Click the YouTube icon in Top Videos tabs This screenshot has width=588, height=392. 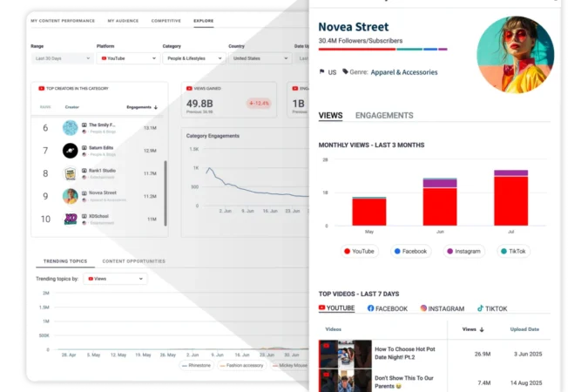tap(321, 308)
